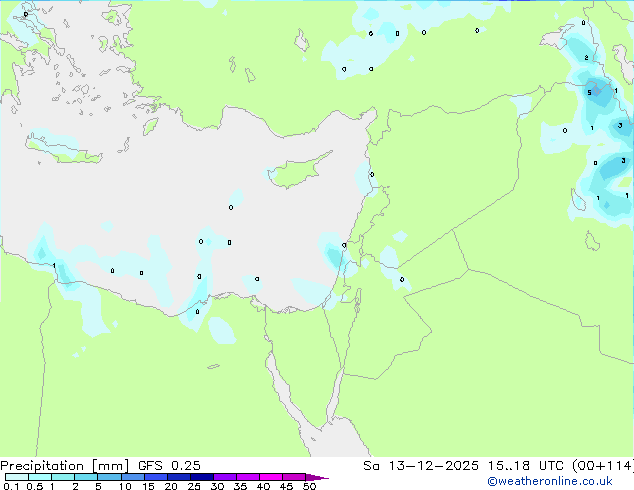
Task: Pick the 10–15 mm blue legend swatch
Action: pyautogui.click(x=132, y=477)
